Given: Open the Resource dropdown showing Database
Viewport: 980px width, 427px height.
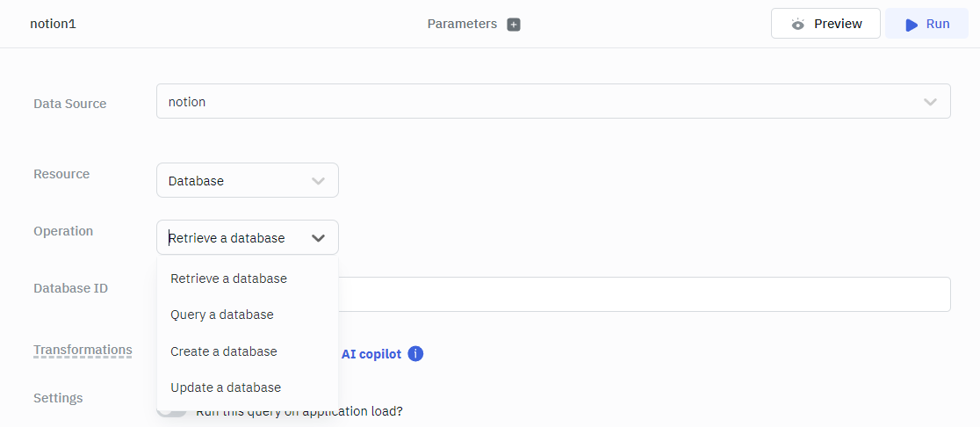Looking at the screenshot, I should (x=237, y=181).
